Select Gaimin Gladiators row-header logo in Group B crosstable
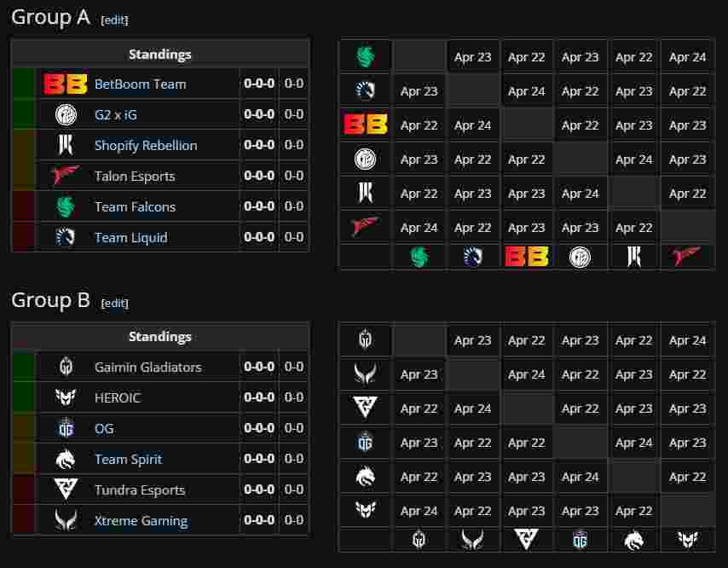Viewport: 728px width, 568px height. click(366, 339)
